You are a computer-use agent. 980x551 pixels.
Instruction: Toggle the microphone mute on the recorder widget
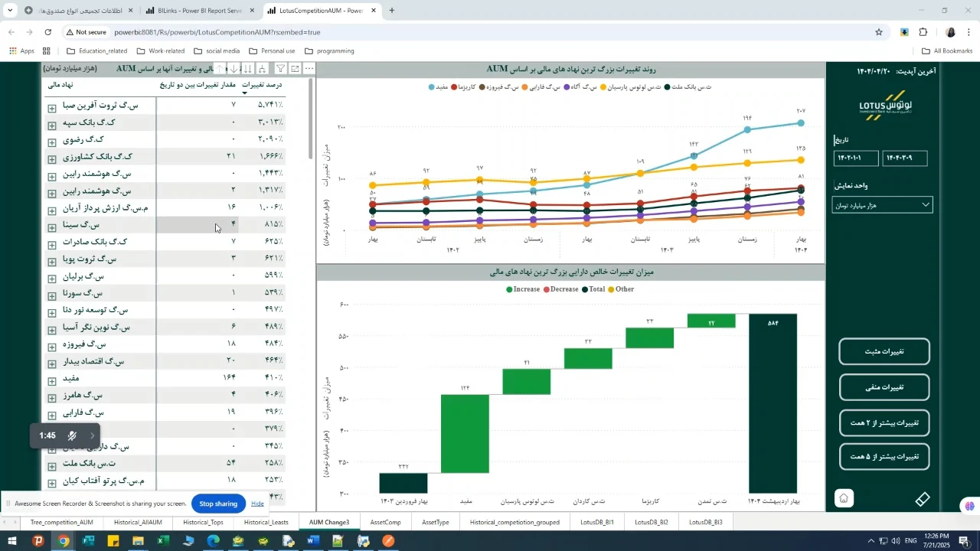[72, 435]
